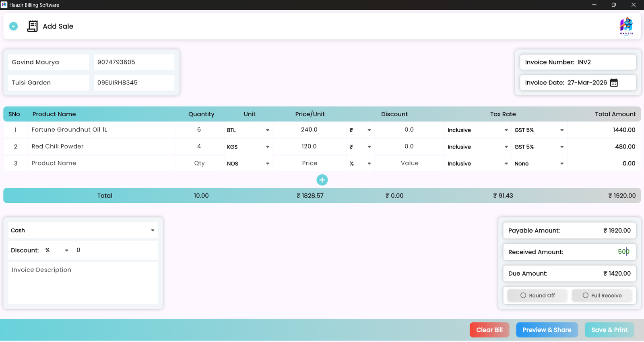Viewport: 644px width, 342px height.
Task: Click the address field Tulsi Garden
Action: click(49, 82)
